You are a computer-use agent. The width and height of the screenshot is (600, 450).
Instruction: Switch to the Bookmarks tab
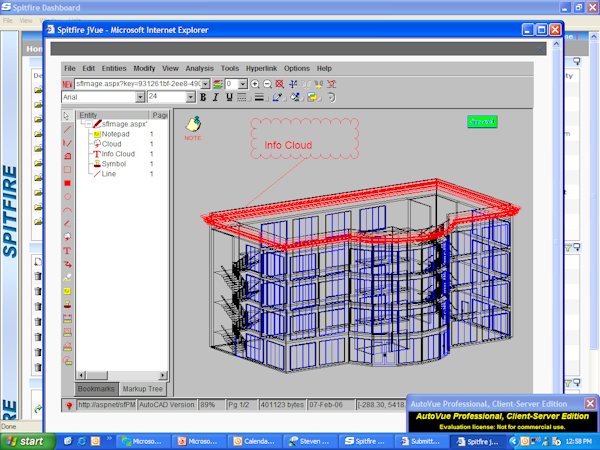coord(96,389)
